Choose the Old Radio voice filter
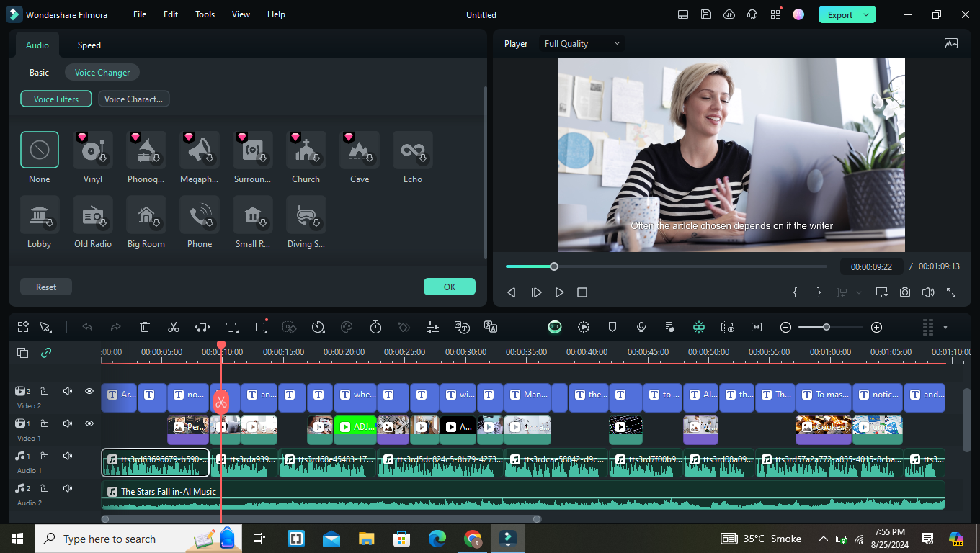The height and width of the screenshot is (553, 980). click(93, 215)
